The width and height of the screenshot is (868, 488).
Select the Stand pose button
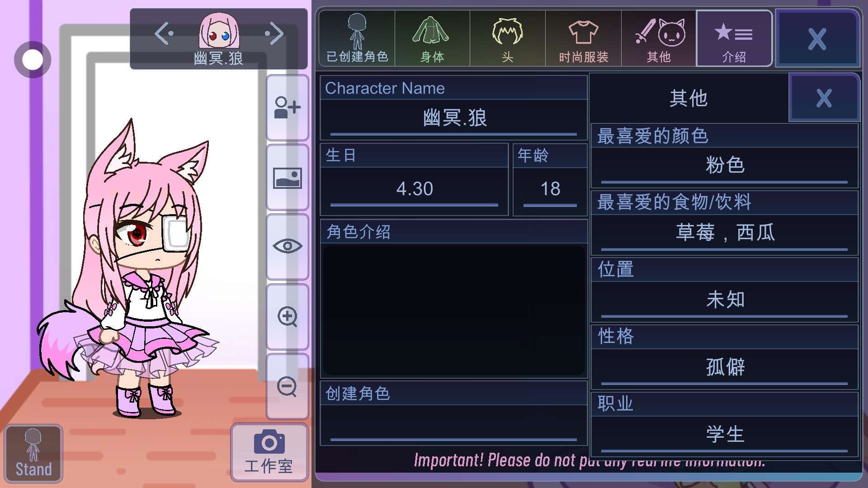(33, 454)
